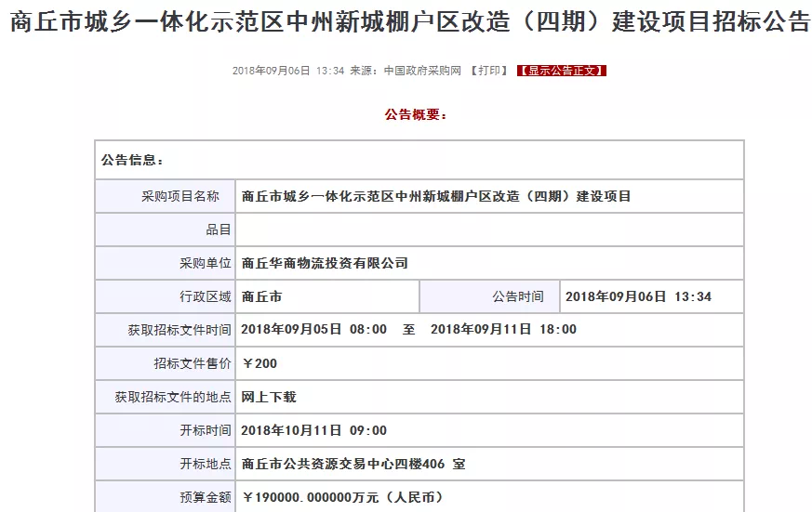The width and height of the screenshot is (812, 512).
Task: Click the 商丘市城乡一体化示范区中州新城棚户区改造（四期）建设项目 value cell
Action: coord(489,196)
